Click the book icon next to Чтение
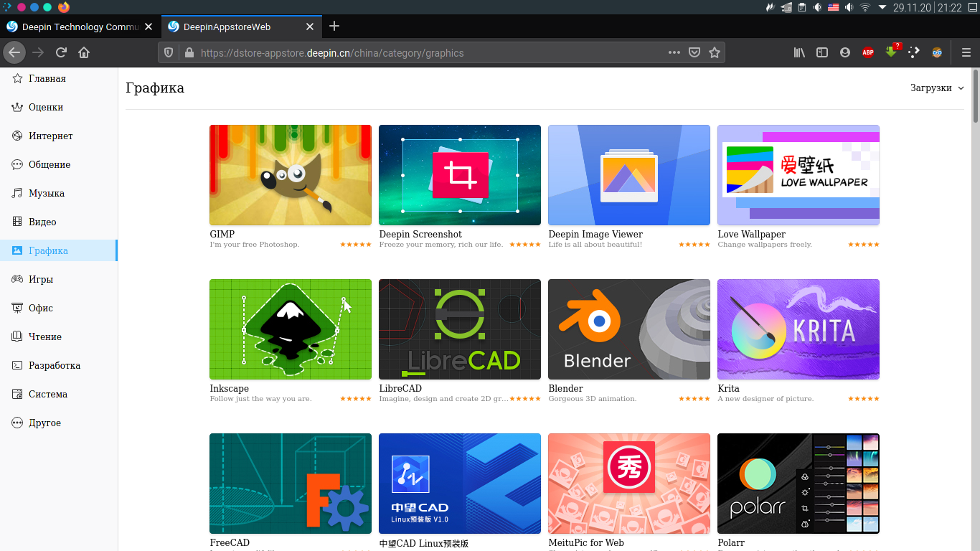This screenshot has height=551, width=980. point(17,336)
